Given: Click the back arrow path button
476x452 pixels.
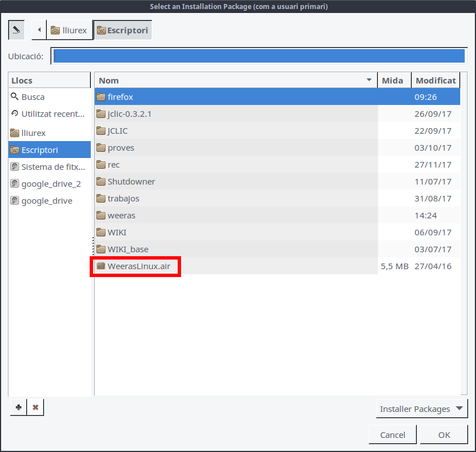Looking at the screenshot, I should [39, 30].
